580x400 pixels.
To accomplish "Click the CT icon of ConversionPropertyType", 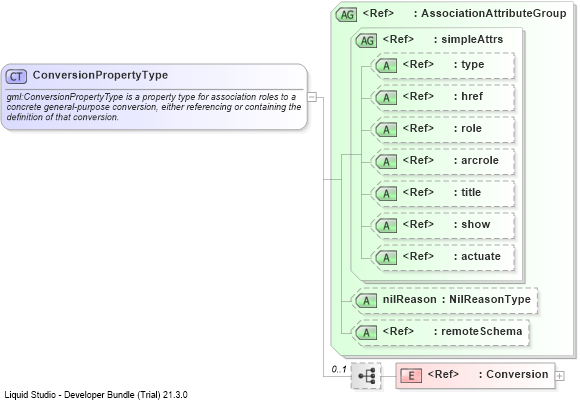I will click(x=16, y=77).
